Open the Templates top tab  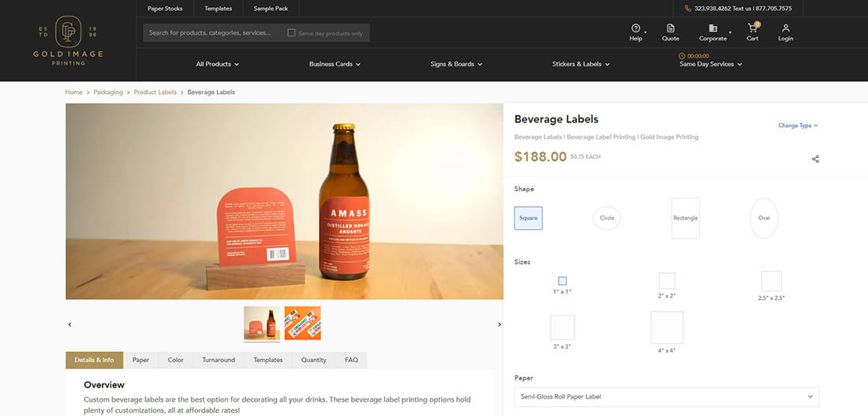[218, 9]
